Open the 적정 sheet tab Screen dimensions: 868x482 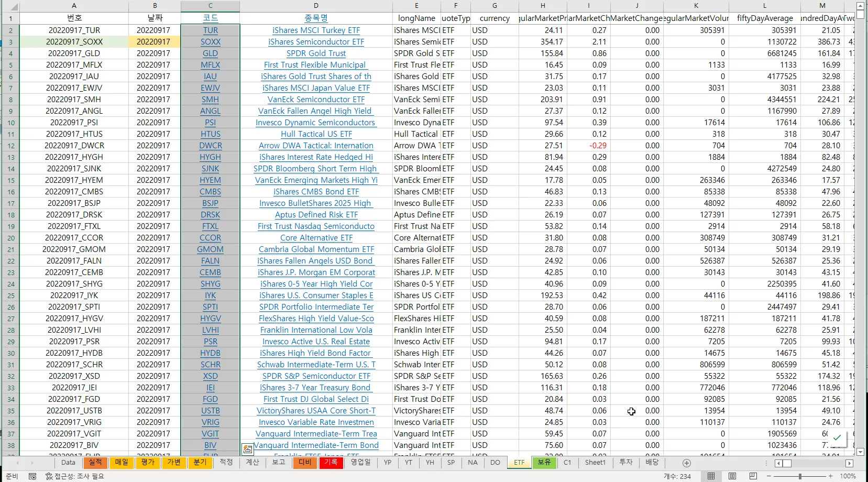click(x=226, y=463)
